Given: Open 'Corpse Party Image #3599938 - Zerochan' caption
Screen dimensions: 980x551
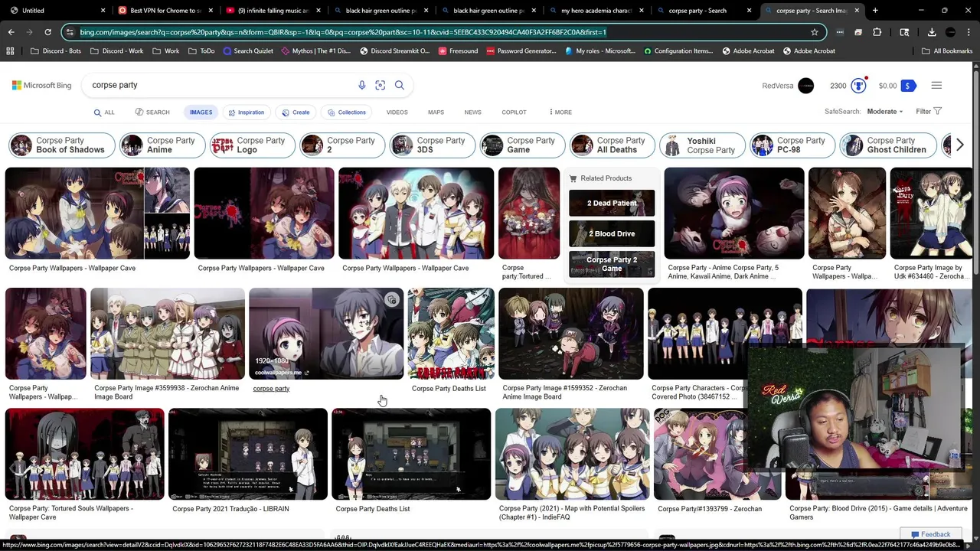Looking at the screenshot, I should point(166,393).
